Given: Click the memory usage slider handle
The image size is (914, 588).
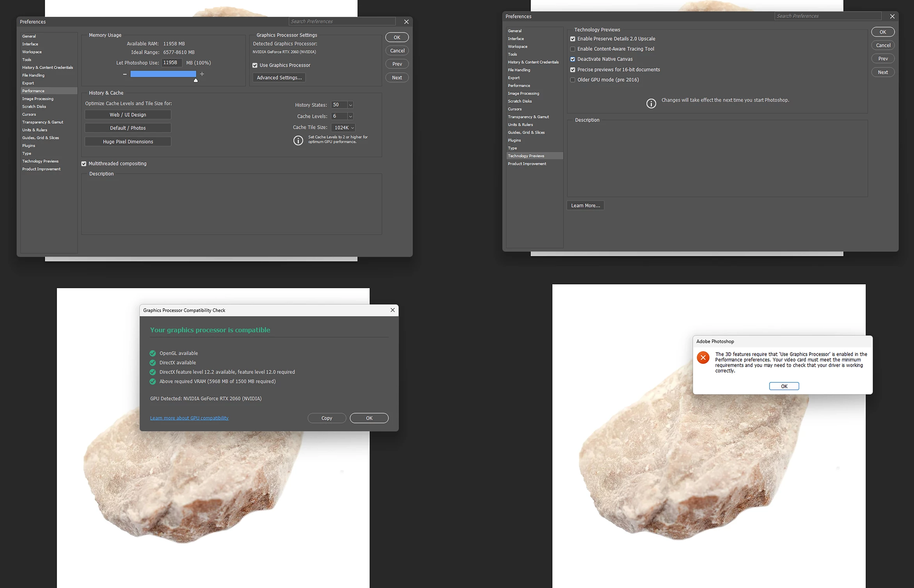Looking at the screenshot, I should [196, 80].
